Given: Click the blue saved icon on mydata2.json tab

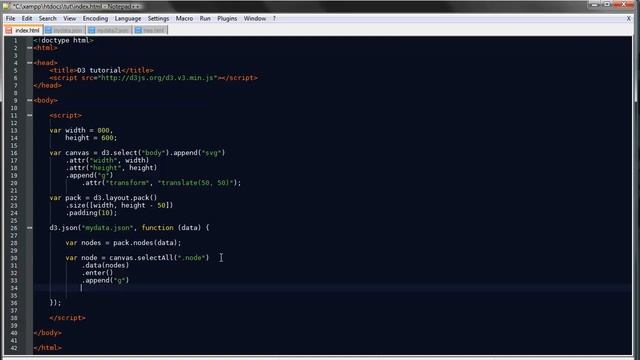Looking at the screenshot, I should (x=92, y=30).
